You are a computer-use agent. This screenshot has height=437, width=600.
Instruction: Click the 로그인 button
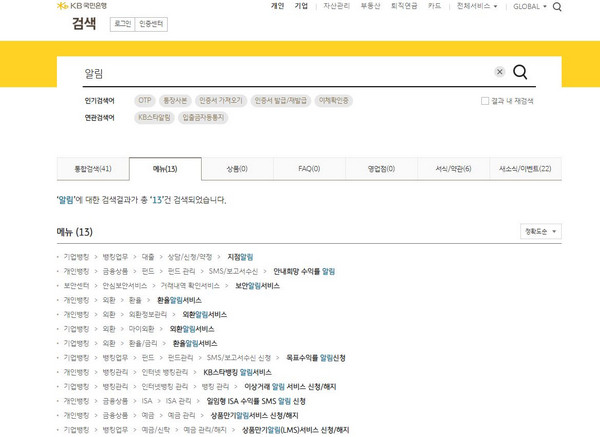point(122,24)
